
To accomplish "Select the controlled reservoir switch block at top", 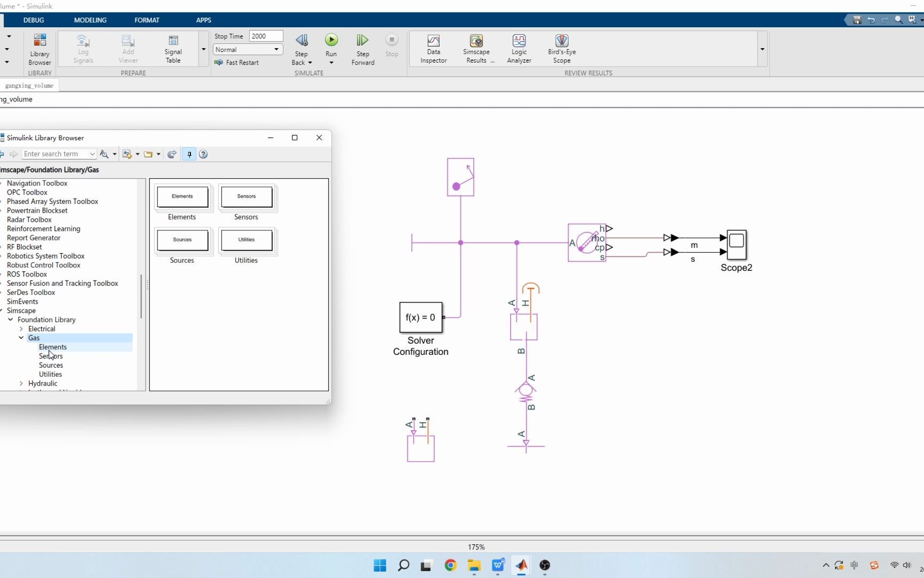I will coord(460,177).
